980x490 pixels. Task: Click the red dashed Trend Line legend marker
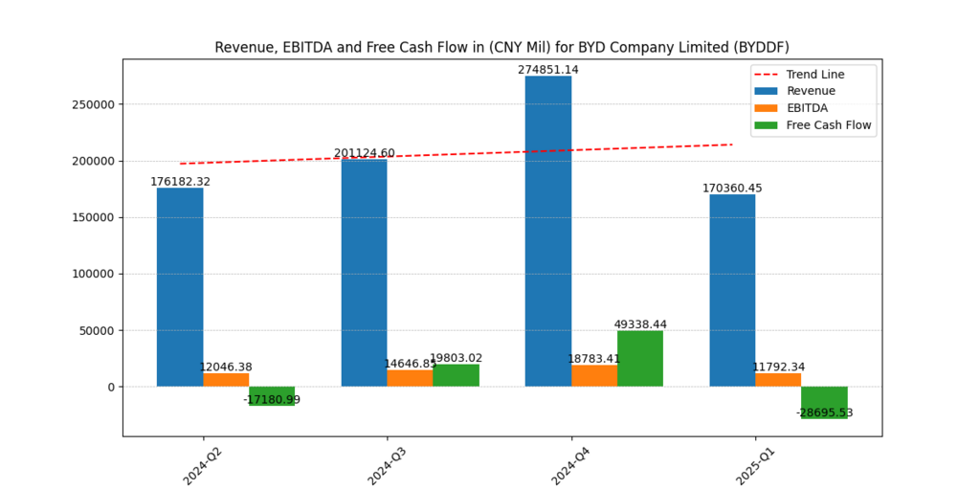766,74
